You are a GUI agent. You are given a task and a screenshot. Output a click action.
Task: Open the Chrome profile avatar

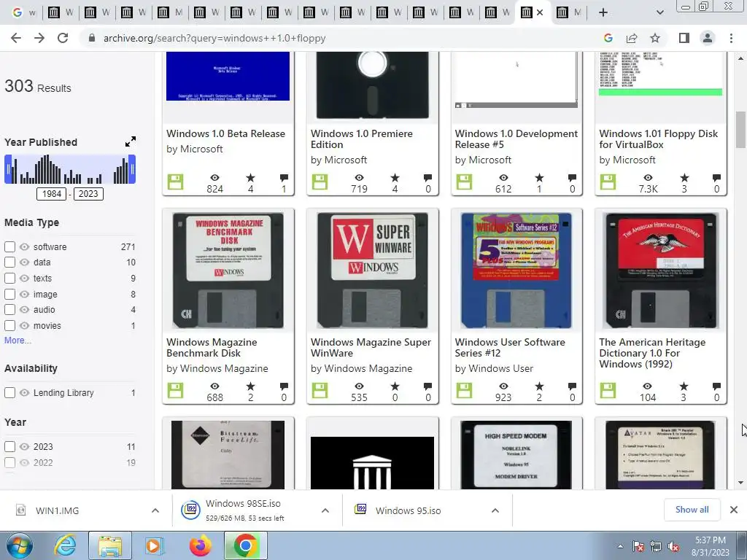coord(708,38)
